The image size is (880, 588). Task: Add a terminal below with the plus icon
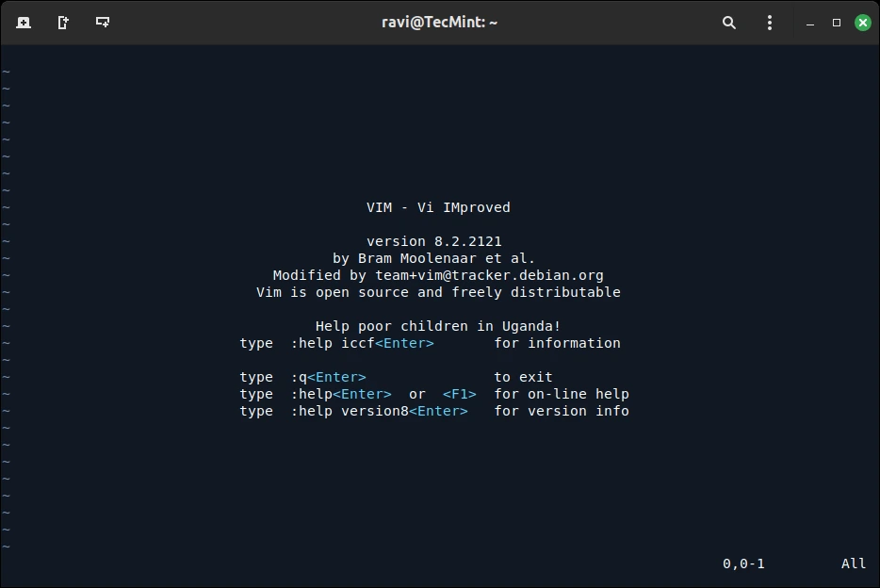tap(102, 23)
